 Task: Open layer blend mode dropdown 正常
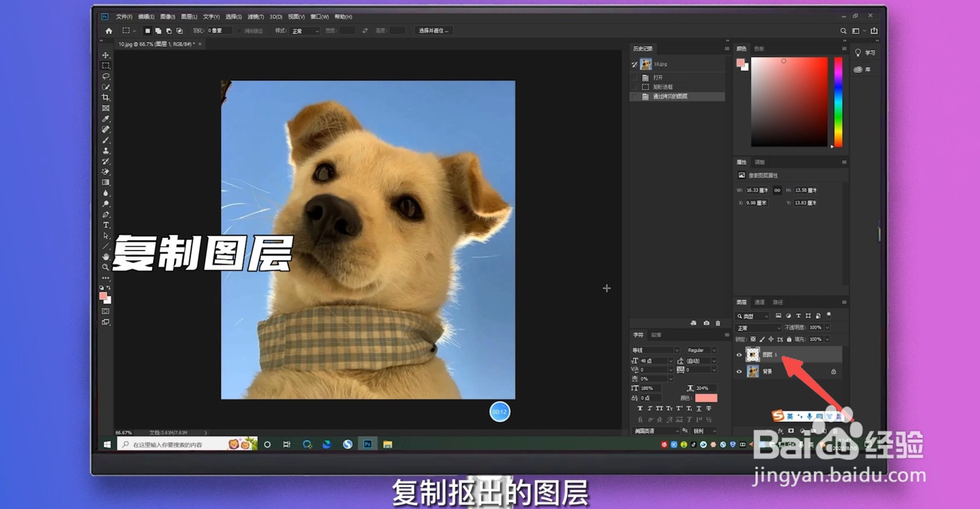[759, 328]
